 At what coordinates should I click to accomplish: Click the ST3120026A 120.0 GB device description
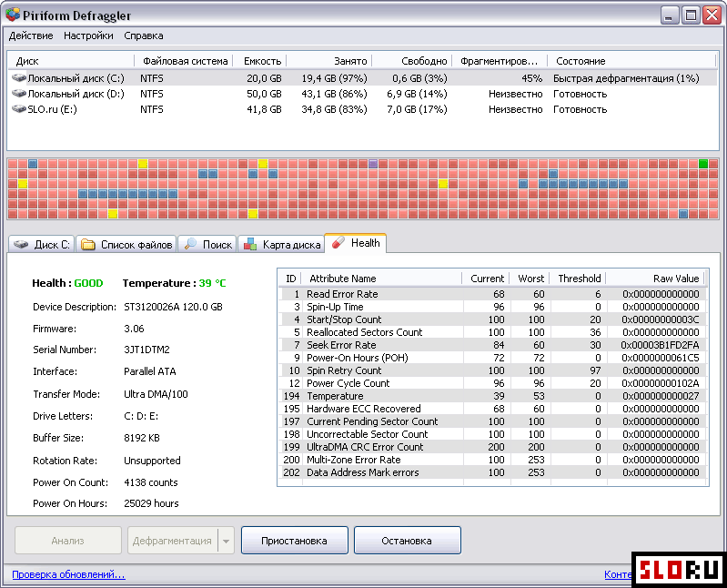coord(173,307)
